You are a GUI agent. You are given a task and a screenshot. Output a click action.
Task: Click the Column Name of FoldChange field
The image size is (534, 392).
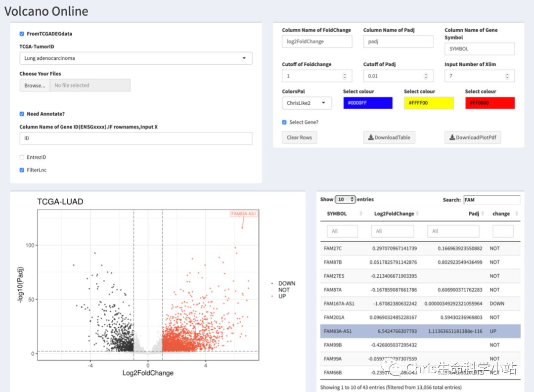(x=317, y=42)
